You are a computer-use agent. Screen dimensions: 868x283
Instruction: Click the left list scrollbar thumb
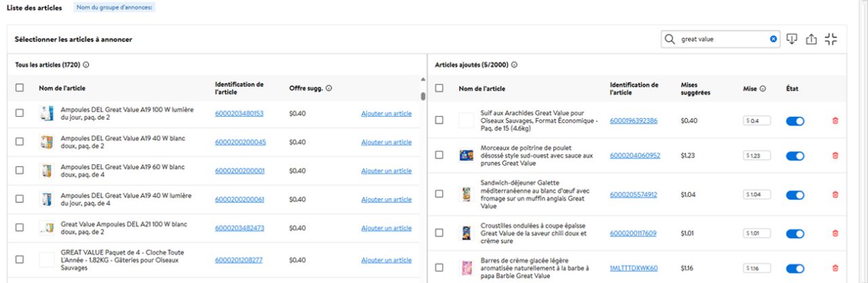[424, 96]
